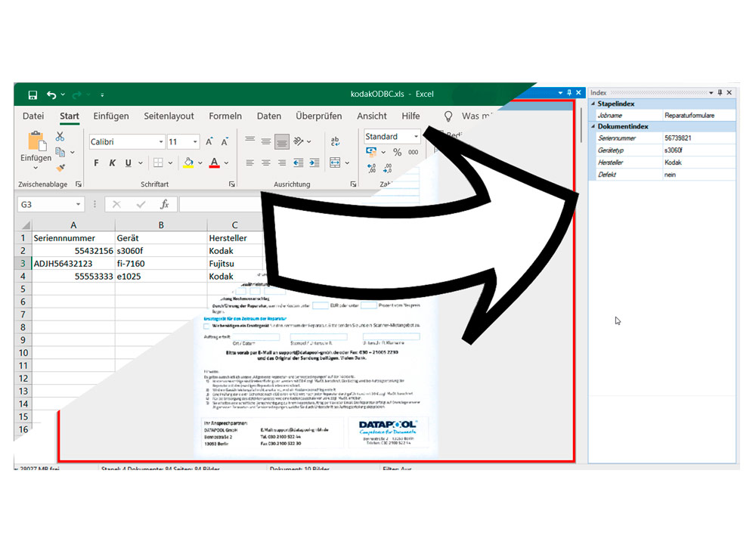Image resolution: width=756 pixels, height=551 pixels.
Task: Open the Standard number format dropdown
Action: 416,137
